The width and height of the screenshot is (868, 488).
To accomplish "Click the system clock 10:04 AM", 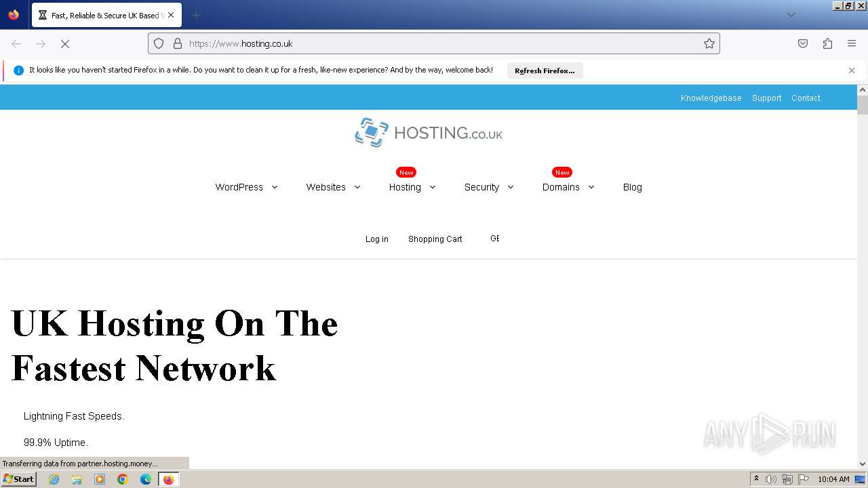I will [x=833, y=479].
